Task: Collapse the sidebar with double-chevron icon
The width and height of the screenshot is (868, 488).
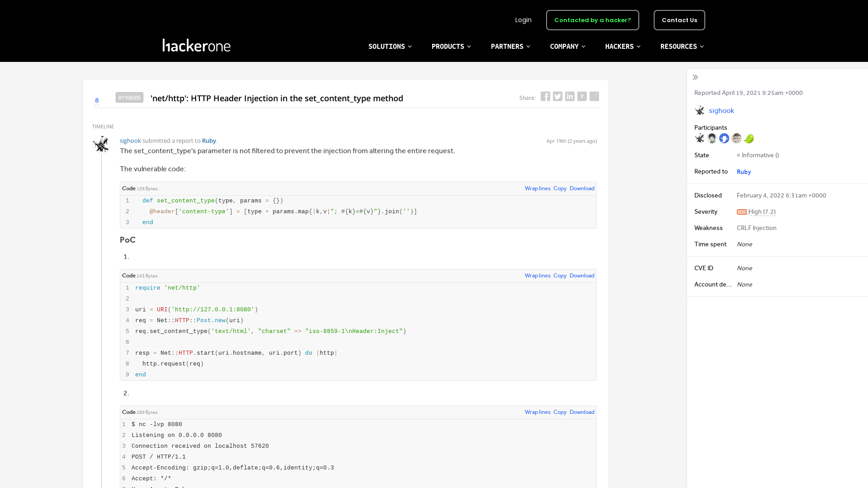Action: 695,77
